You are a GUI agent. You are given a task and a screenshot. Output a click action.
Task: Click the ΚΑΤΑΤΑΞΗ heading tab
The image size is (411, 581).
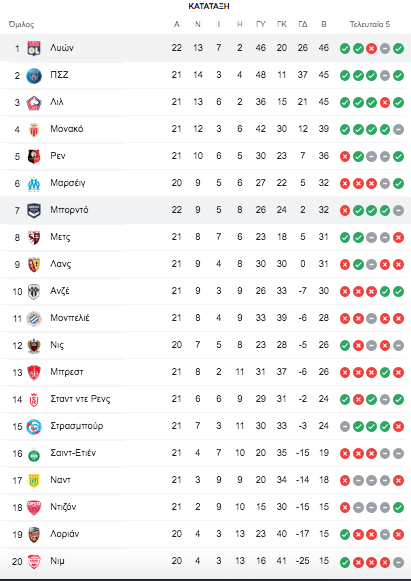coord(209,6)
